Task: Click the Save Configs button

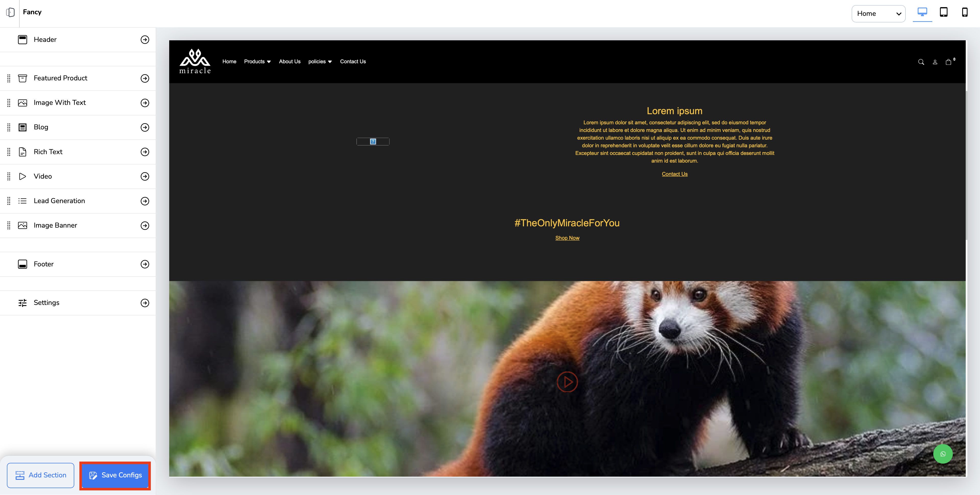Action: pyautogui.click(x=115, y=475)
